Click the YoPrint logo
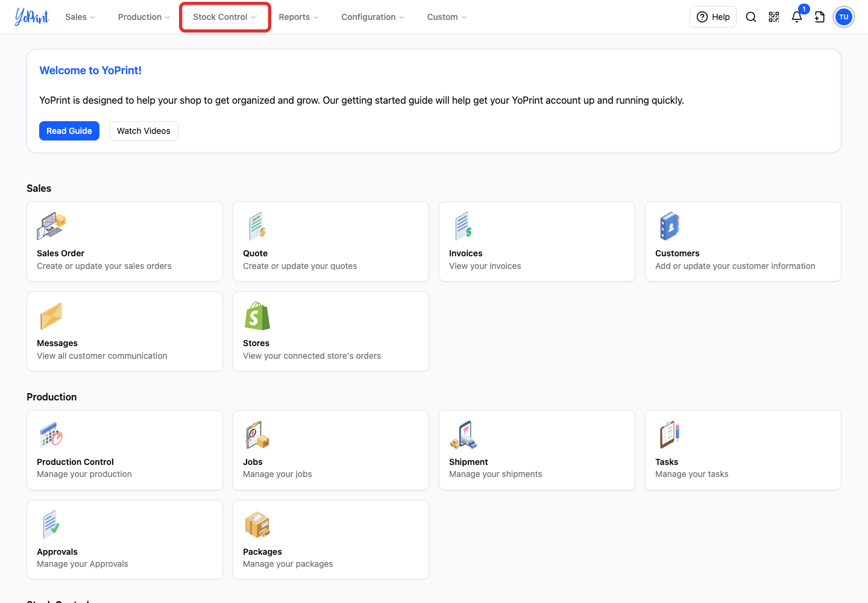 pos(32,17)
